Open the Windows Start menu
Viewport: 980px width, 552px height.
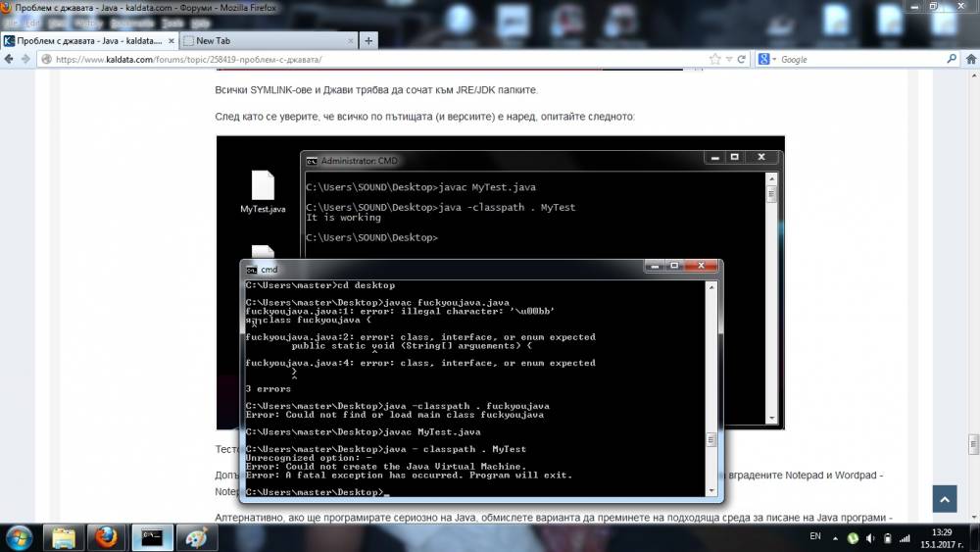pyautogui.click(x=19, y=537)
